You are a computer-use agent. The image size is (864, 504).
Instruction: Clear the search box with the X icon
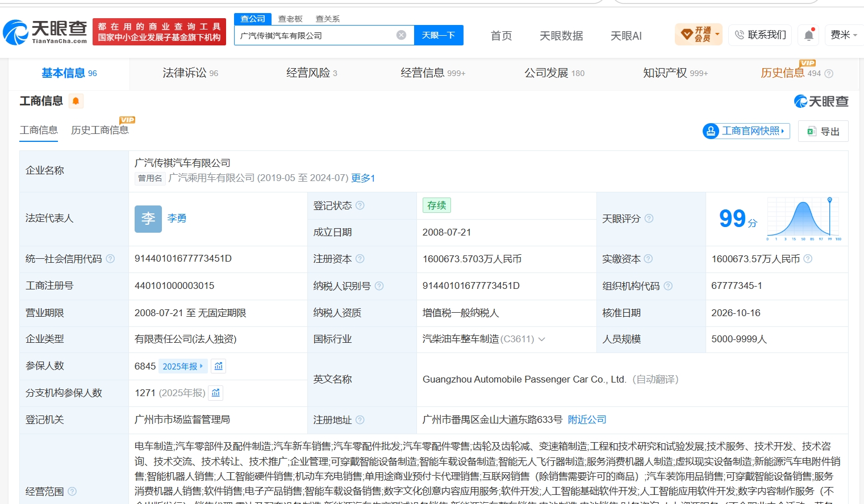401,35
